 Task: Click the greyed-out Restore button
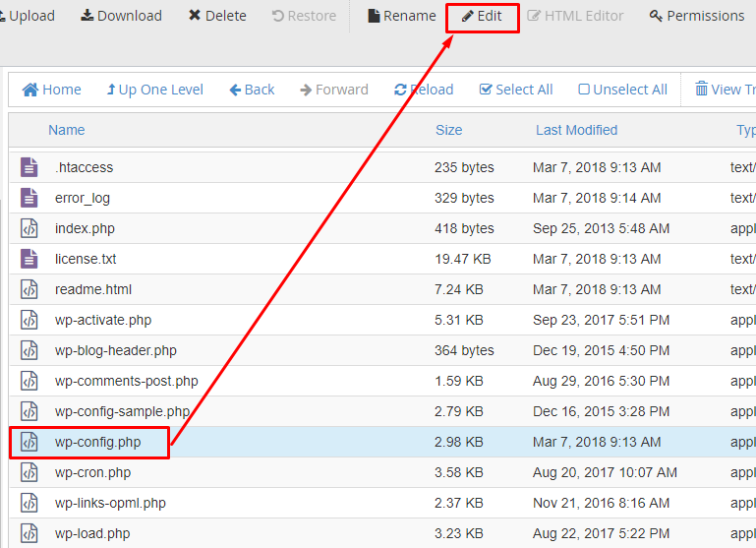click(x=304, y=16)
